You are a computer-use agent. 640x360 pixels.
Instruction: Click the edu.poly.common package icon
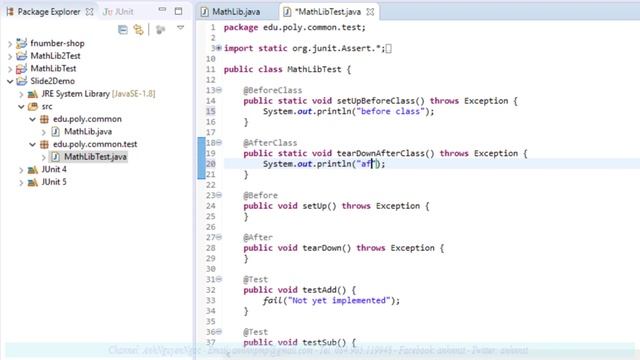[x=44, y=119]
